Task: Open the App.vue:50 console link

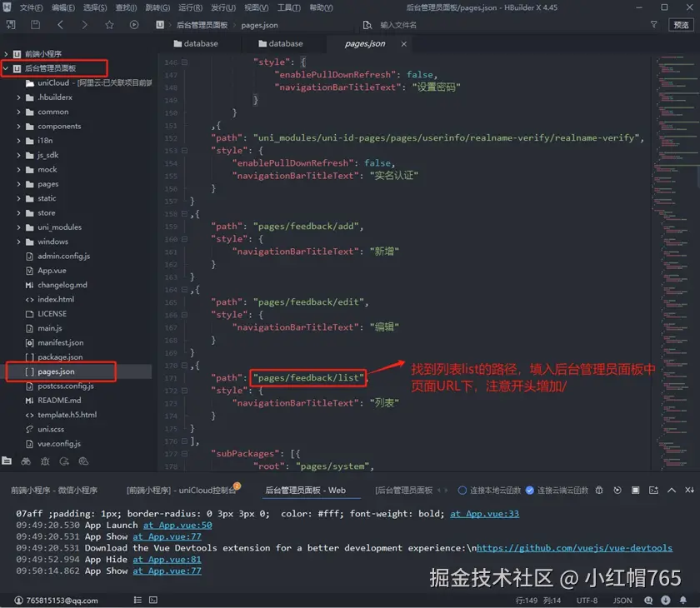Action: coord(177,525)
